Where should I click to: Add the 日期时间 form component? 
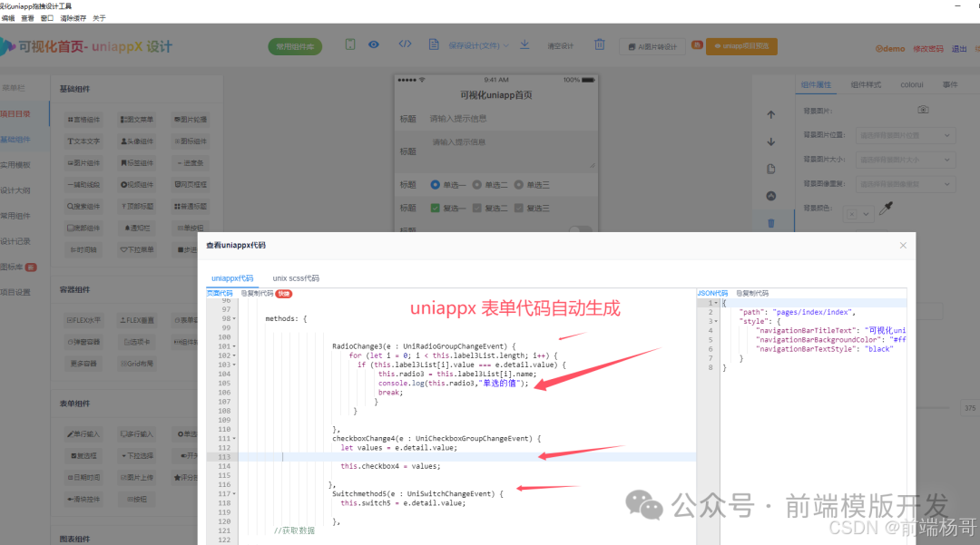(x=83, y=478)
